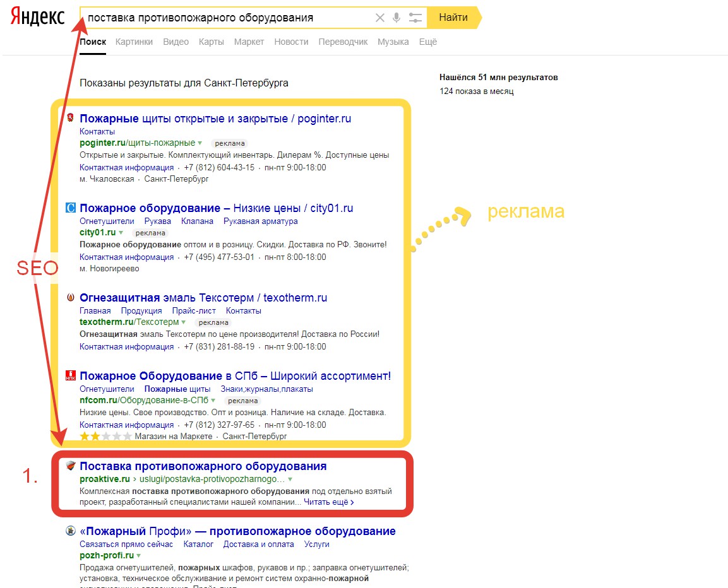Screen dimensions: 728x588
Task: Open the Рукава sitelink
Action: (x=157, y=221)
